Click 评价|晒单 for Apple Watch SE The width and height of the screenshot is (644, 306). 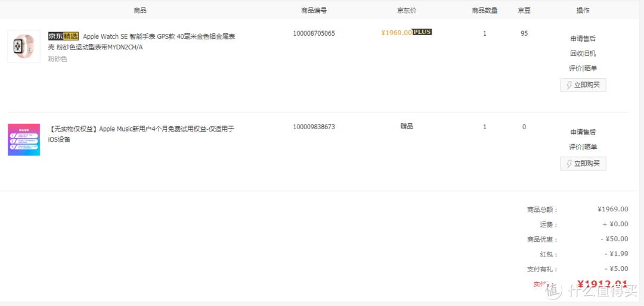click(583, 68)
